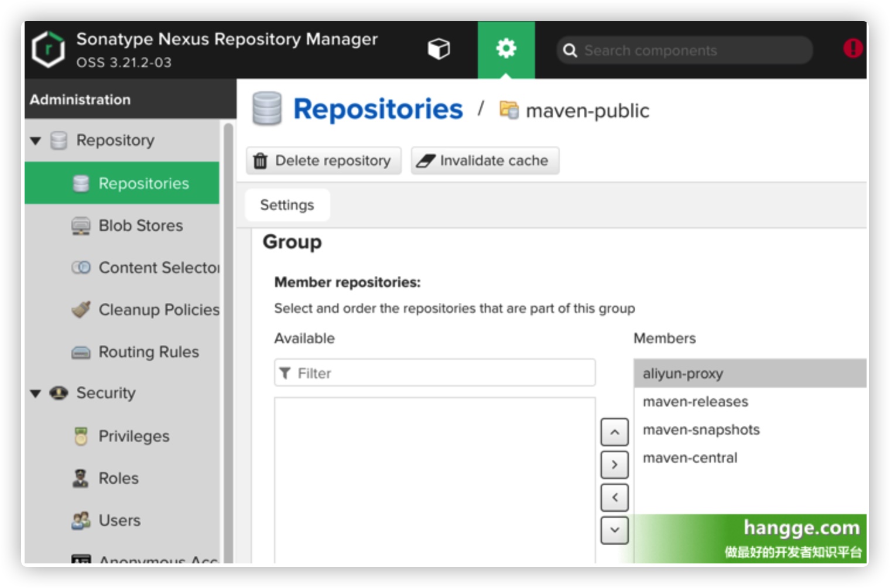
Task: Select aliyun-proxy in Members list
Action: pyautogui.click(x=750, y=374)
